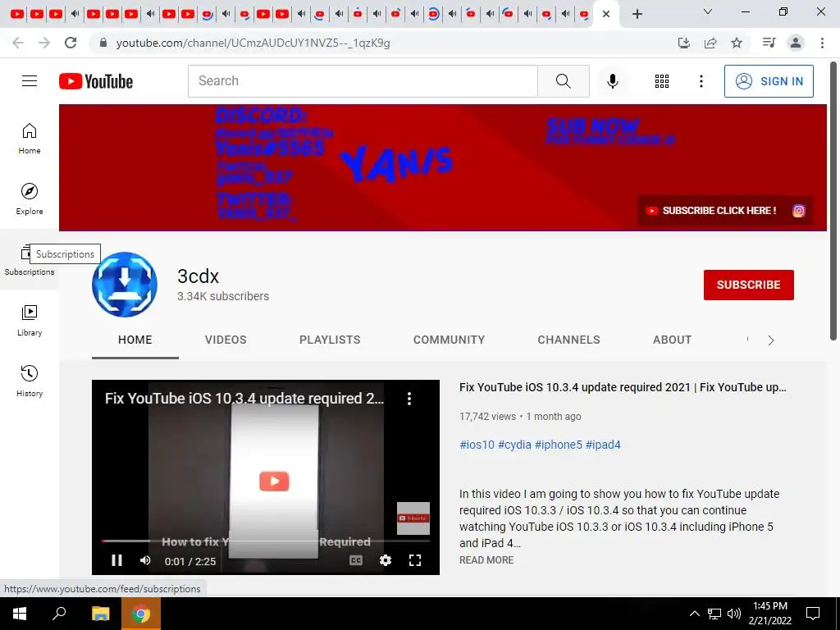Viewport: 840px width, 630px height.
Task: Open YouTube settings three-dot menu
Action: tap(701, 81)
